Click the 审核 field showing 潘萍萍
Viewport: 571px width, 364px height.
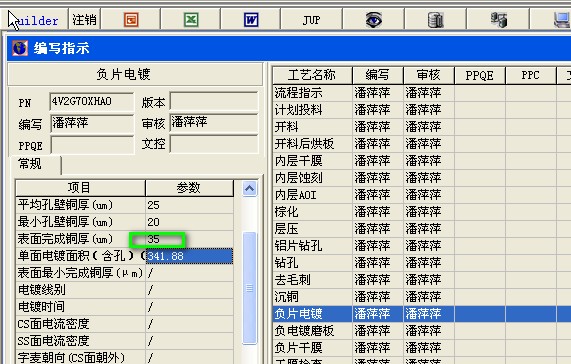pyautogui.click(x=214, y=123)
